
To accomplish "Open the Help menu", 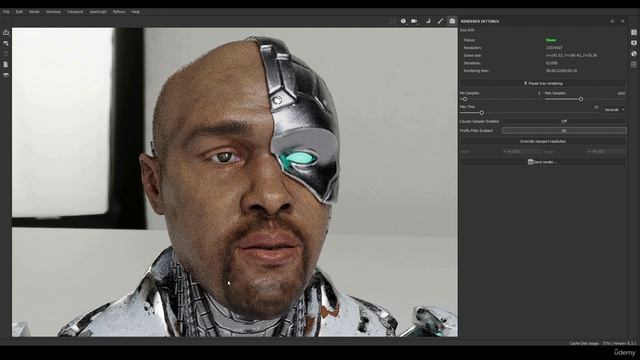I will [136, 12].
